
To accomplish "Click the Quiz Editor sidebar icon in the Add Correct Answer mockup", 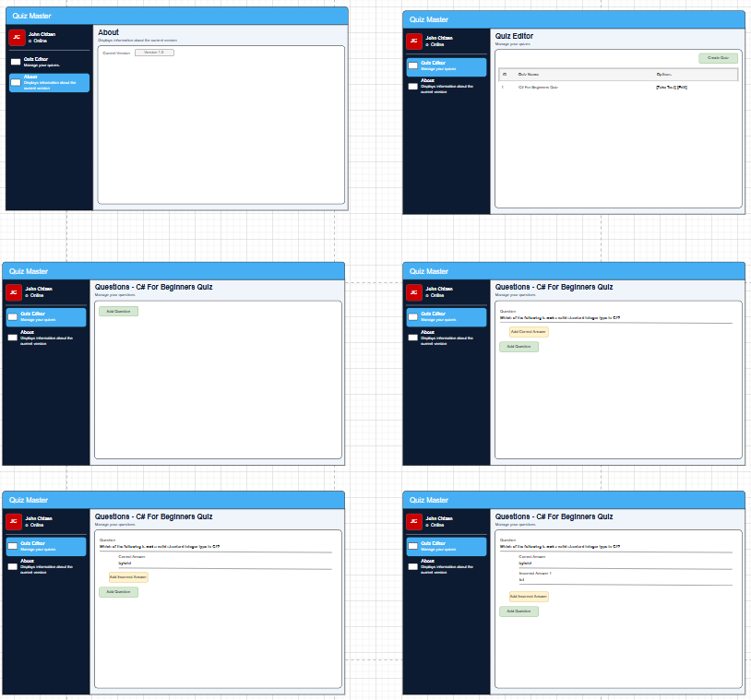I will (412, 317).
